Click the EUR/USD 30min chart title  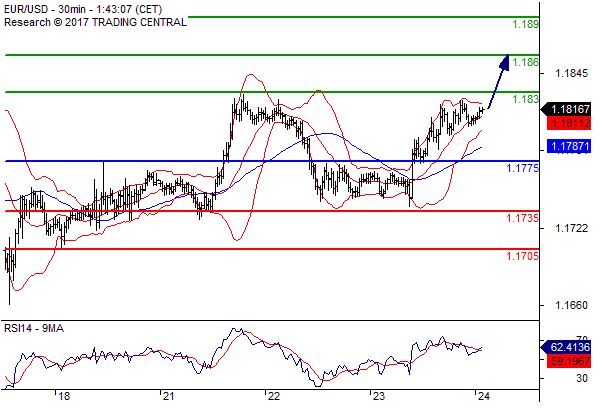click(83, 9)
